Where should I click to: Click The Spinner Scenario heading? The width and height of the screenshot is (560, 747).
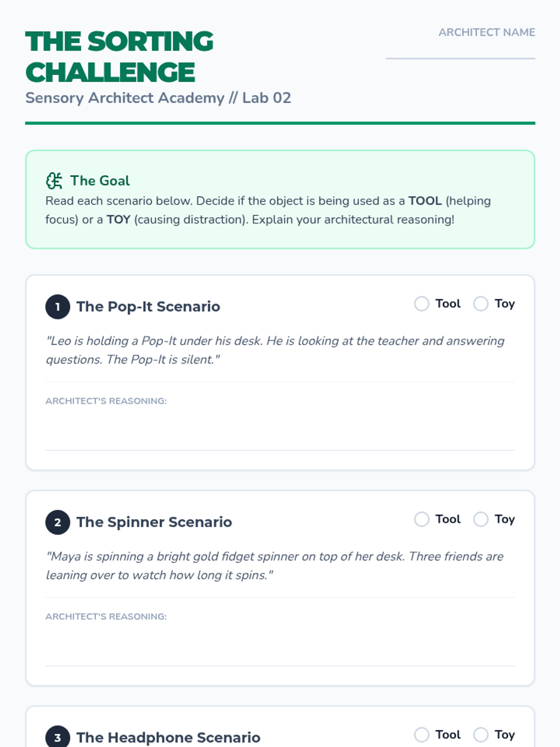point(154,522)
